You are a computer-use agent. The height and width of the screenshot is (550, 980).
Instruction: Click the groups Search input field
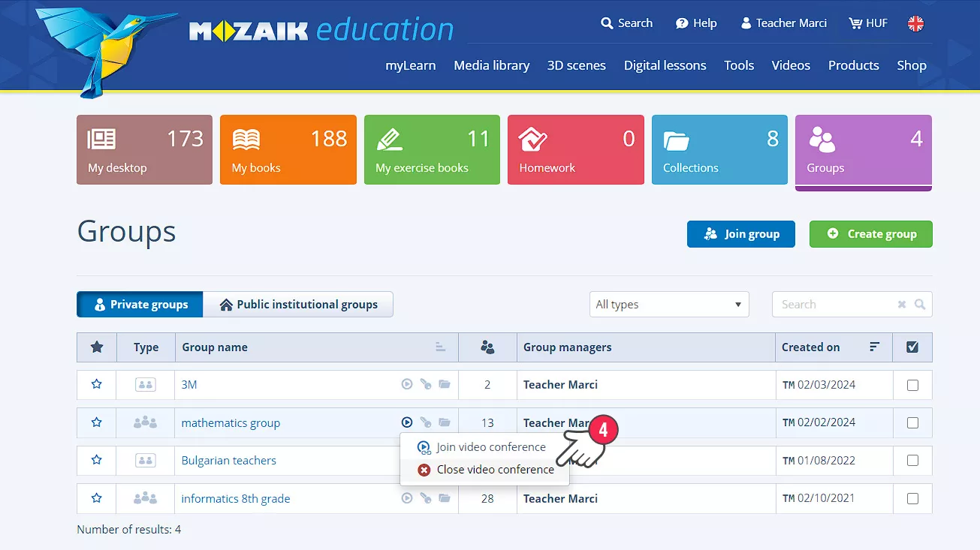pos(834,305)
